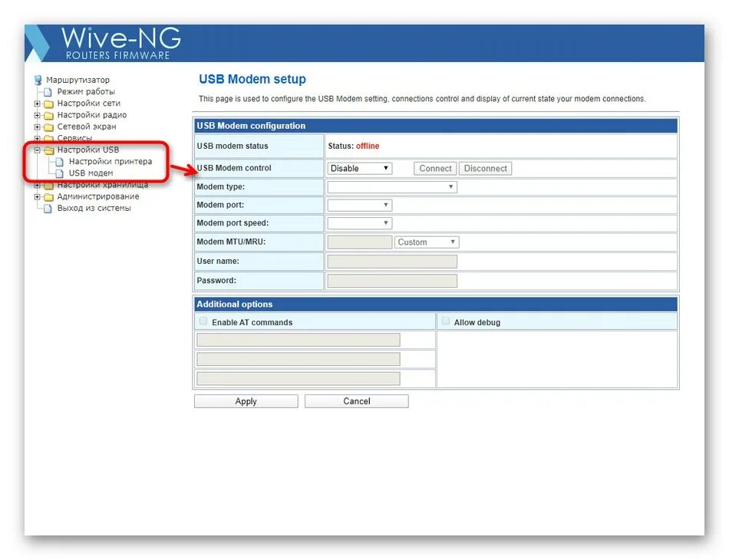Click the Маршрутизатор computer icon
The image size is (729, 560).
pos(38,80)
